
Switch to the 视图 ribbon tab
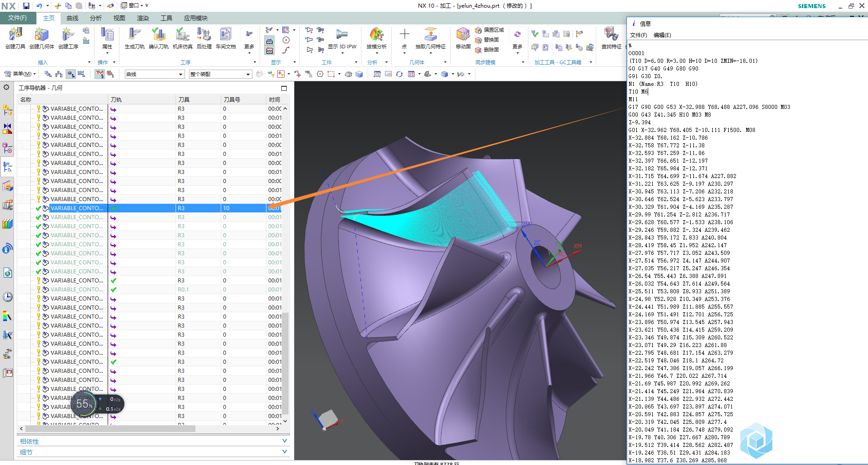tap(119, 18)
